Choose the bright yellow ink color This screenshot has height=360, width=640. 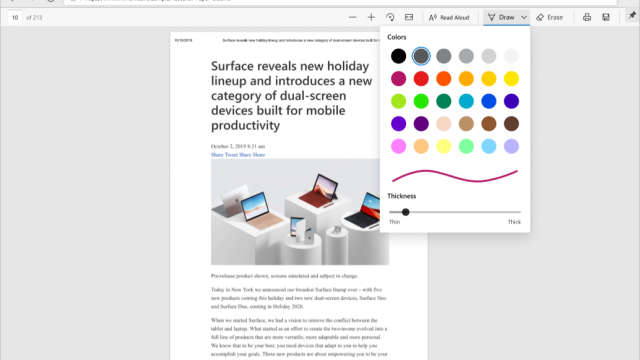(x=511, y=79)
